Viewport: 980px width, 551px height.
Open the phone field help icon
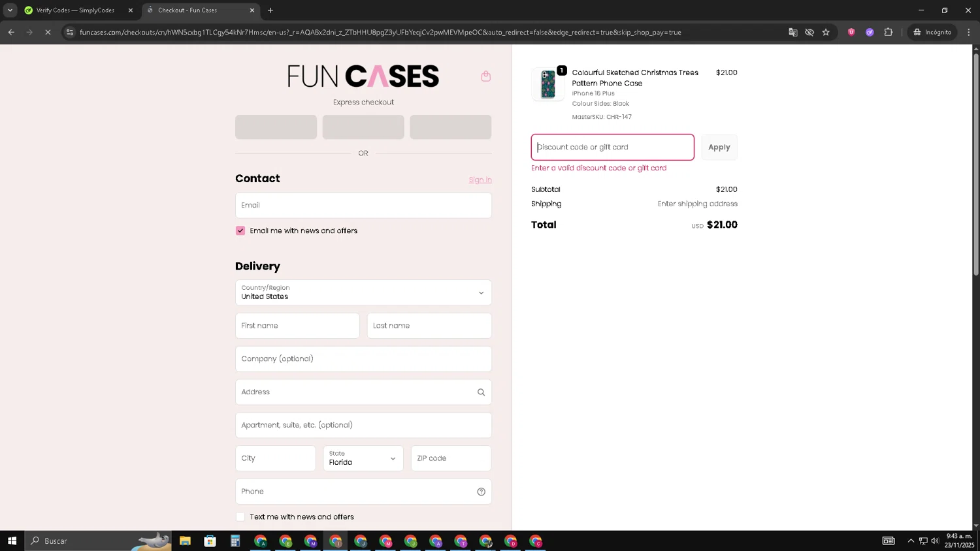(481, 492)
